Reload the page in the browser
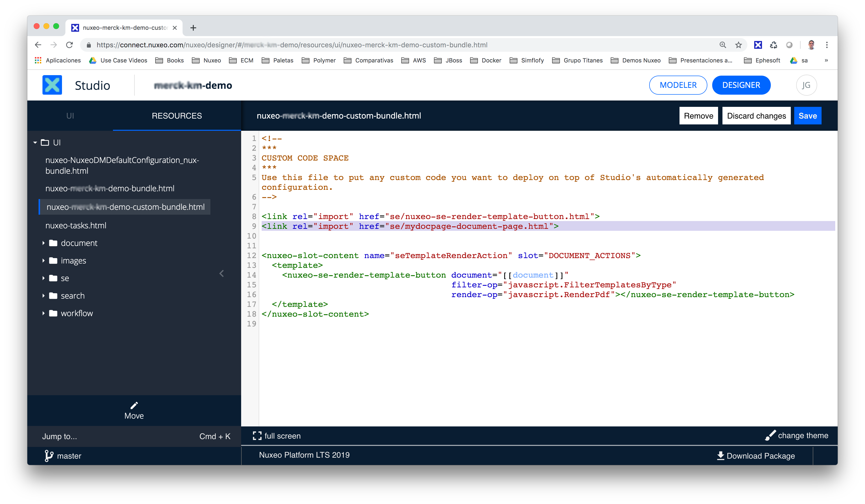 (69, 45)
